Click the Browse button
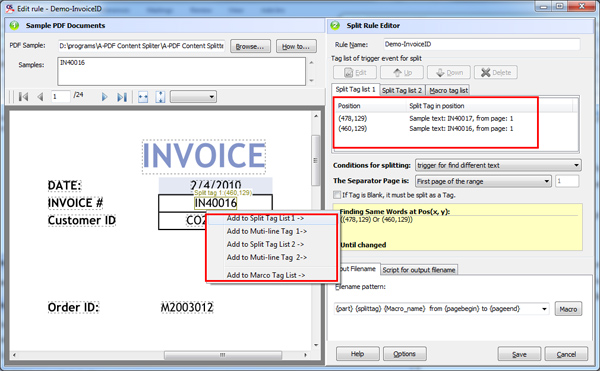Viewport: 600px width, 371px height. [250, 46]
